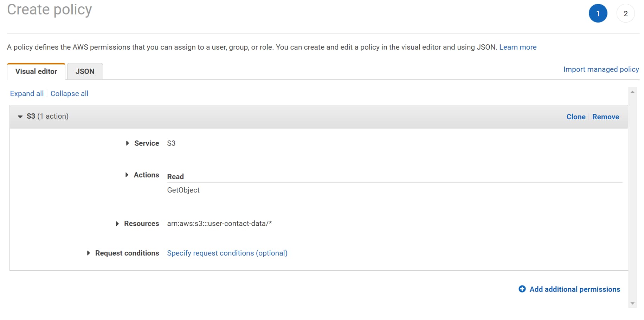
Task: Expand the Service row triangle
Action: 128,143
